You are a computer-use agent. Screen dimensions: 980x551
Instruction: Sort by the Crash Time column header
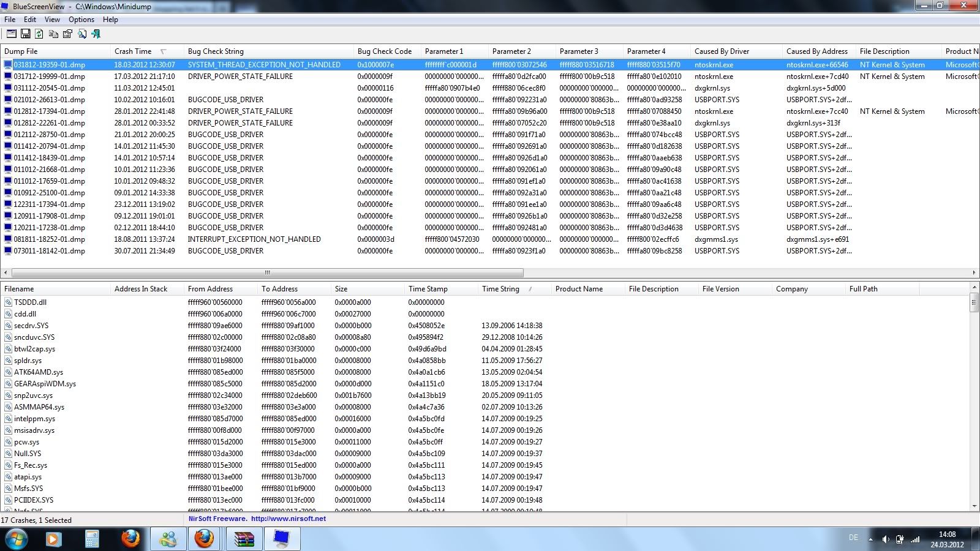point(147,51)
